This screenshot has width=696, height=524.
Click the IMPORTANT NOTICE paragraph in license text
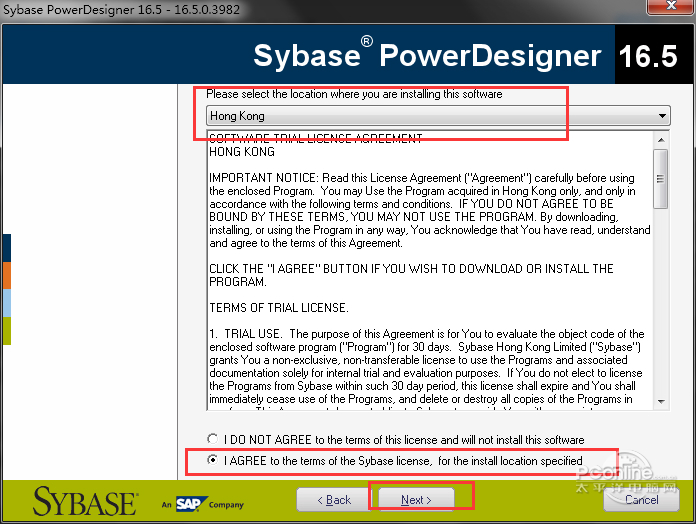click(x=430, y=210)
